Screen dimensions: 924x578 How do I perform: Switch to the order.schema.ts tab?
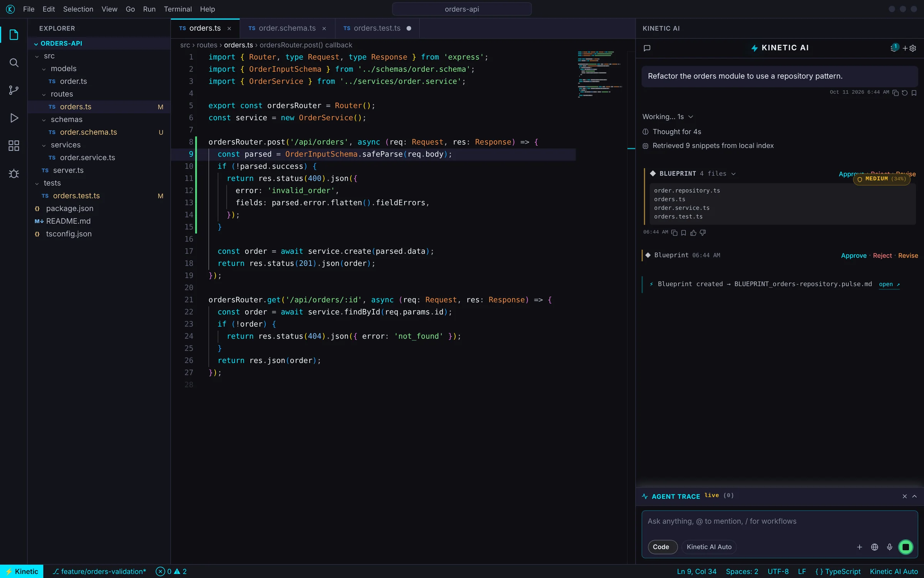tap(287, 28)
